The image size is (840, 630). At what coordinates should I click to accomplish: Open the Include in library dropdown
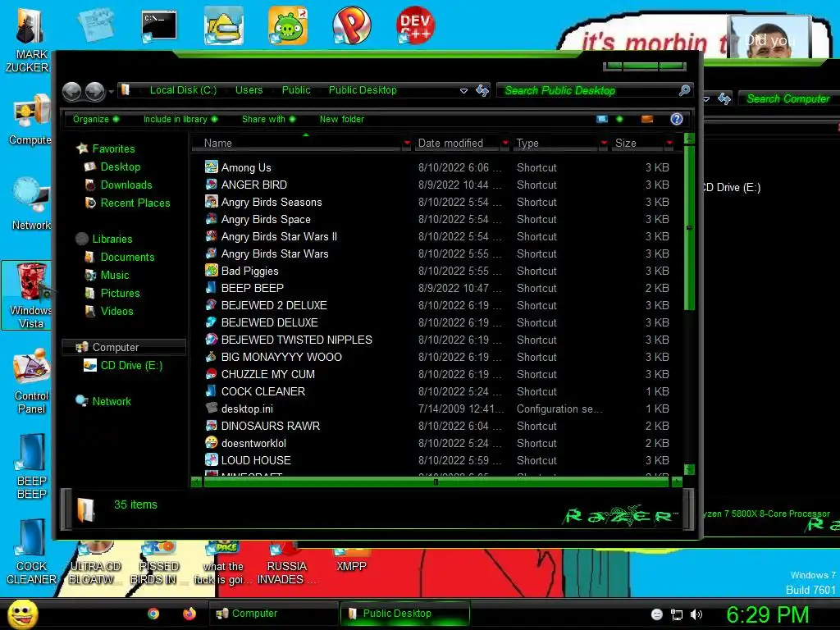pos(180,119)
